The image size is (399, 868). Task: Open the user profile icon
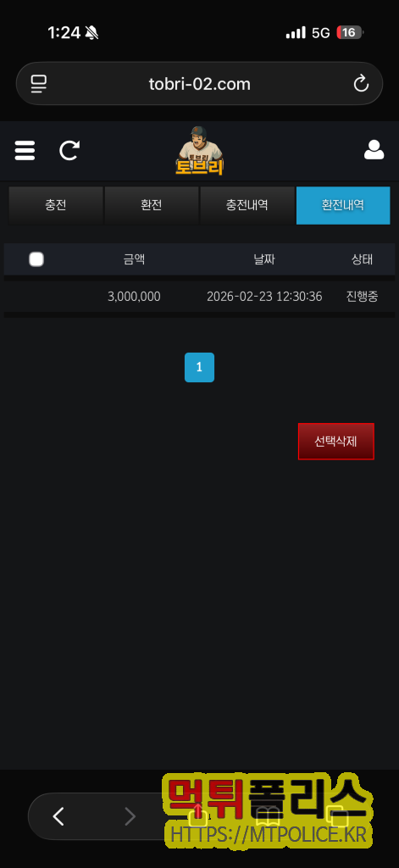(374, 150)
